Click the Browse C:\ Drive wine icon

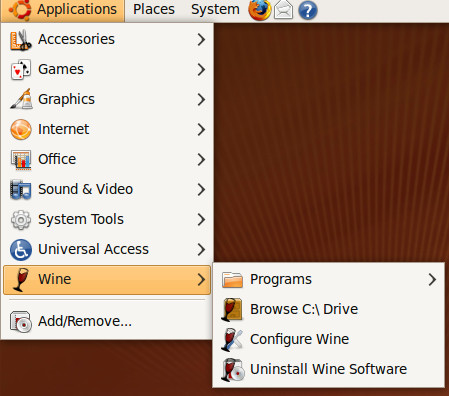232,310
